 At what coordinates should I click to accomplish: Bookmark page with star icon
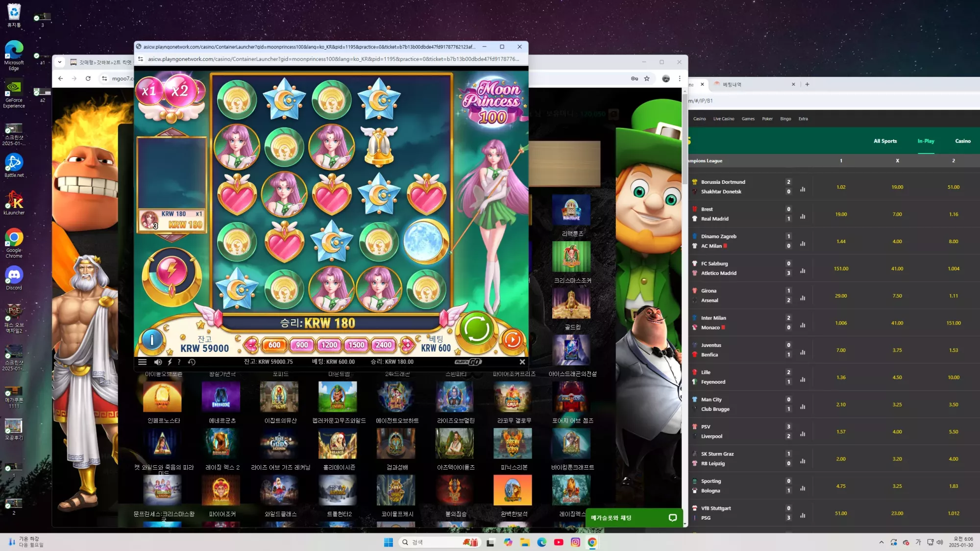pos(647,78)
